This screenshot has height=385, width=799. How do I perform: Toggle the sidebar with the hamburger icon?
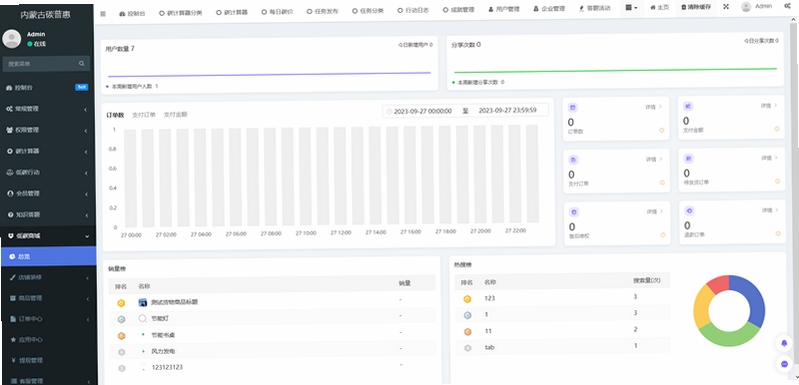point(103,14)
